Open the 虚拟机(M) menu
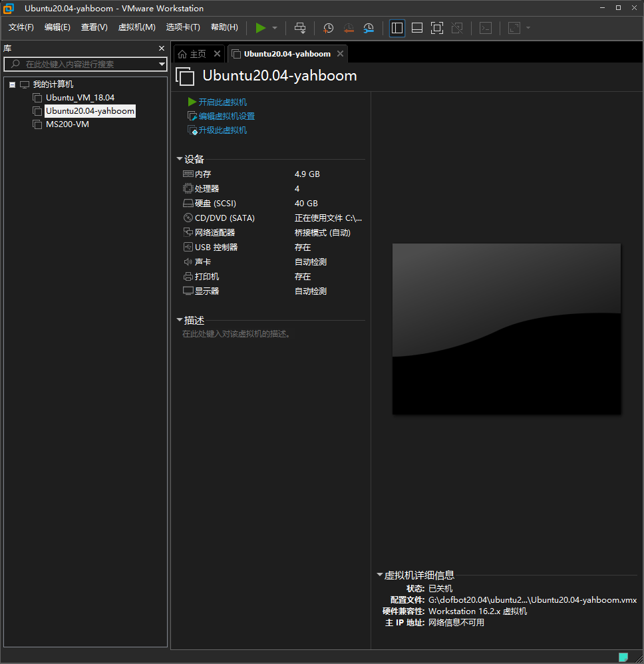Viewport: 644px width, 664px height. pos(136,27)
